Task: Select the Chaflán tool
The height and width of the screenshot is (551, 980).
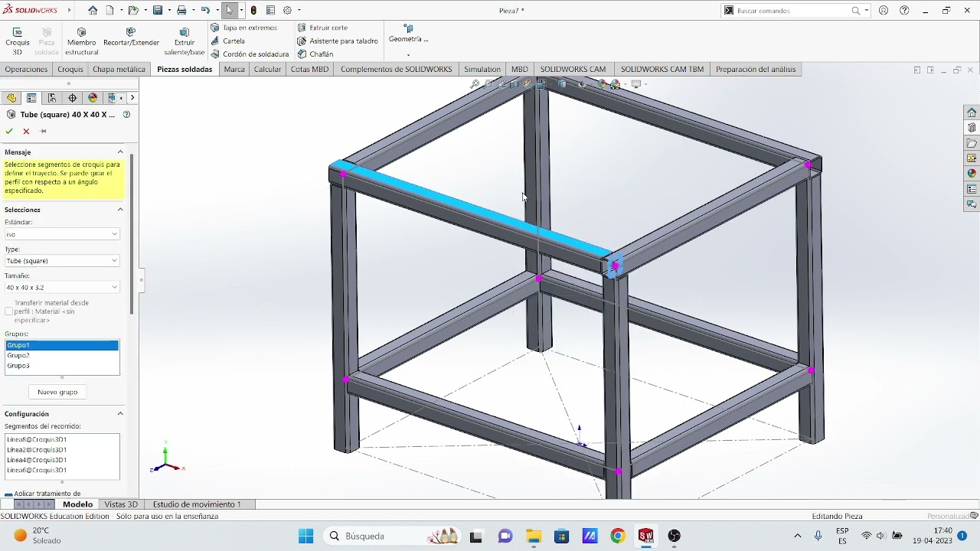Action: point(315,54)
